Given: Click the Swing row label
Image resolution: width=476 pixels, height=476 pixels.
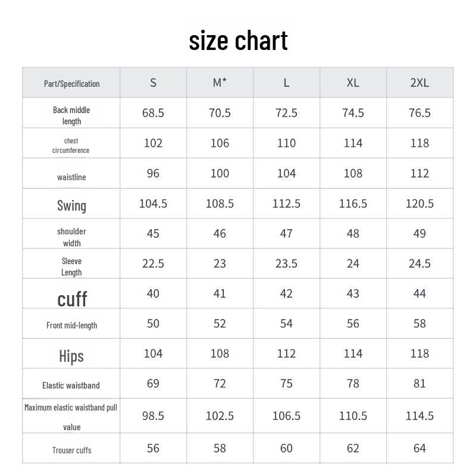Looking at the screenshot, I should 71,205.
